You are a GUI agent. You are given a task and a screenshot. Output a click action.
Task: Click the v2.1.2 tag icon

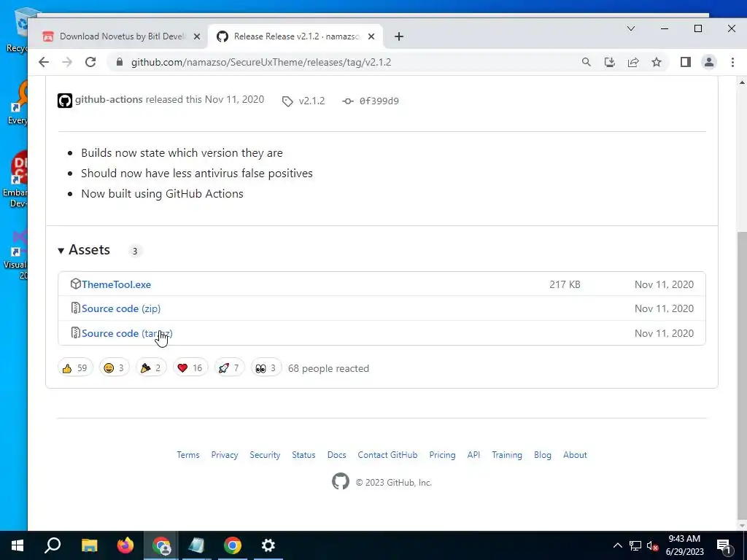pyautogui.click(x=287, y=101)
